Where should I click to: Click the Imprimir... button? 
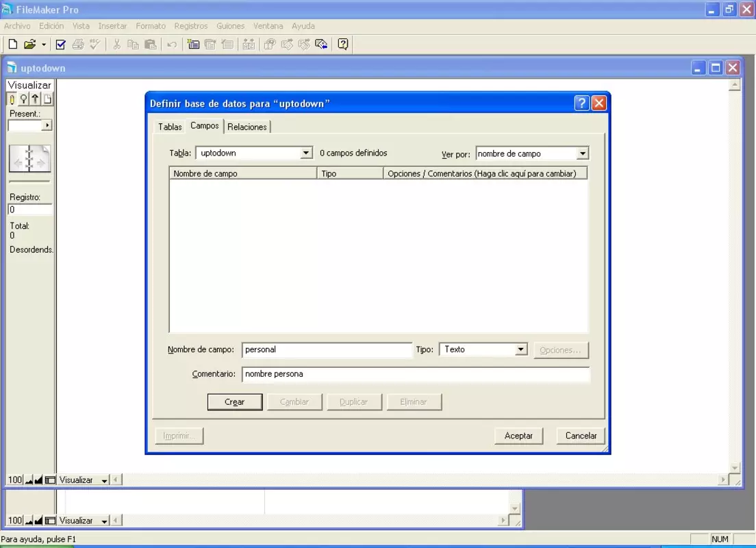179,436
